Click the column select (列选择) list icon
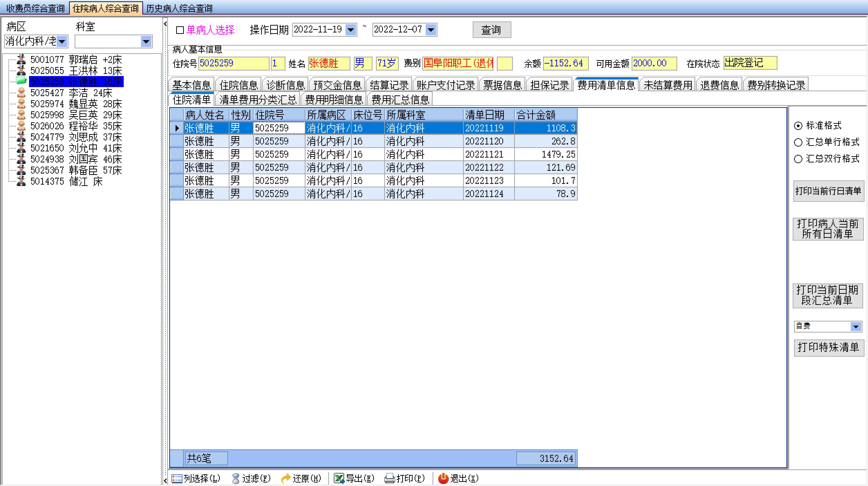The width and height of the screenshot is (868, 486). [177, 478]
